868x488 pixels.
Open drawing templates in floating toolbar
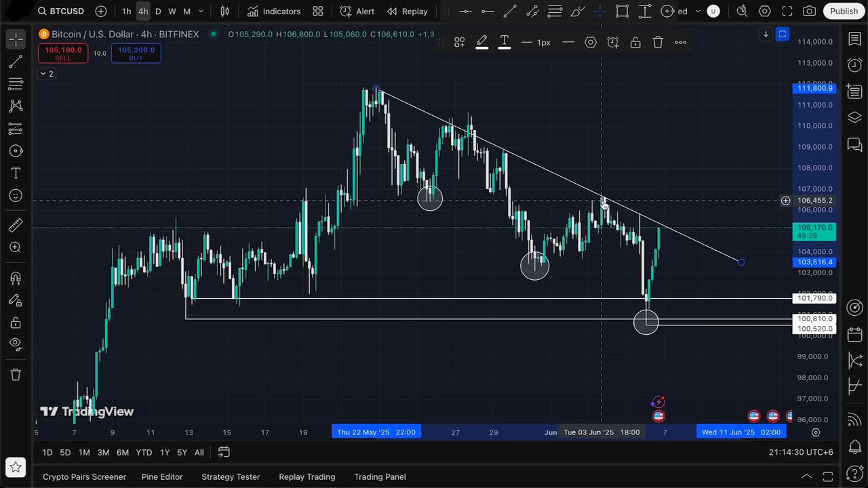pyautogui.click(x=459, y=42)
